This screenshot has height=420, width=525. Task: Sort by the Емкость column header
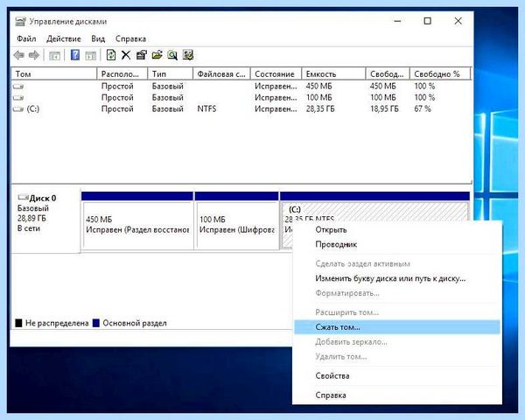[x=334, y=74]
